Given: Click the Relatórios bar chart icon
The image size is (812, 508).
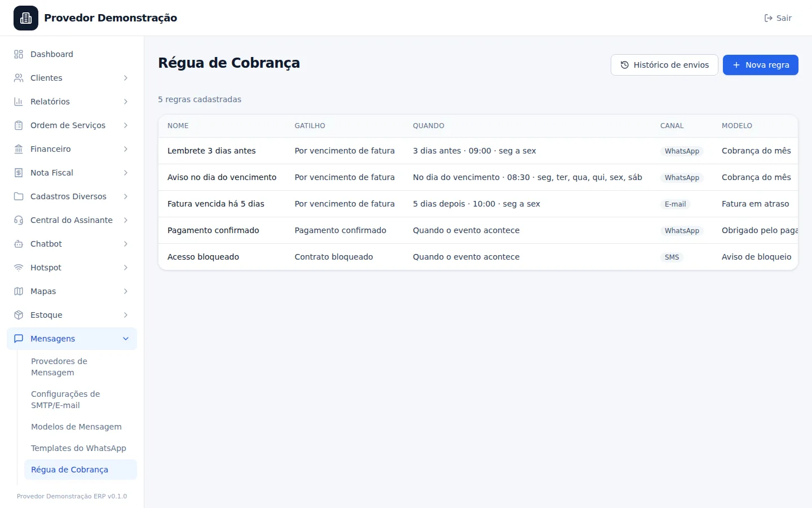Looking at the screenshot, I should pos(19,102).
